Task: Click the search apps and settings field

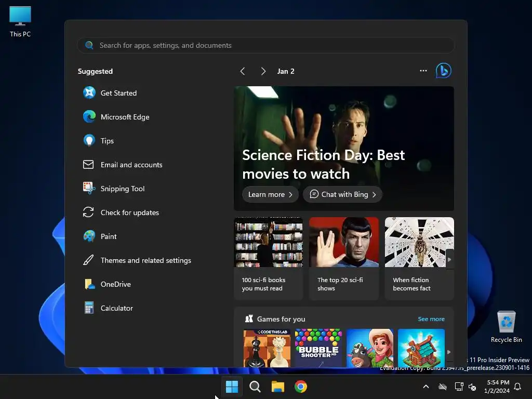Action: (266, 45)
